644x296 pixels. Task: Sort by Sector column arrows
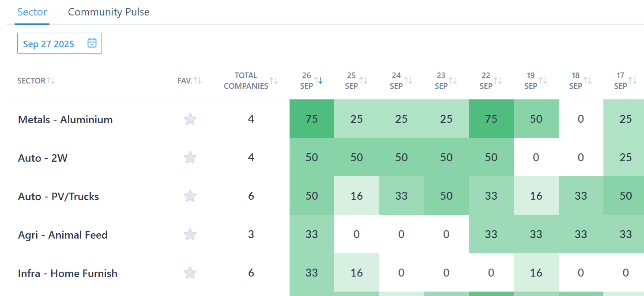[x=51, y=80]
